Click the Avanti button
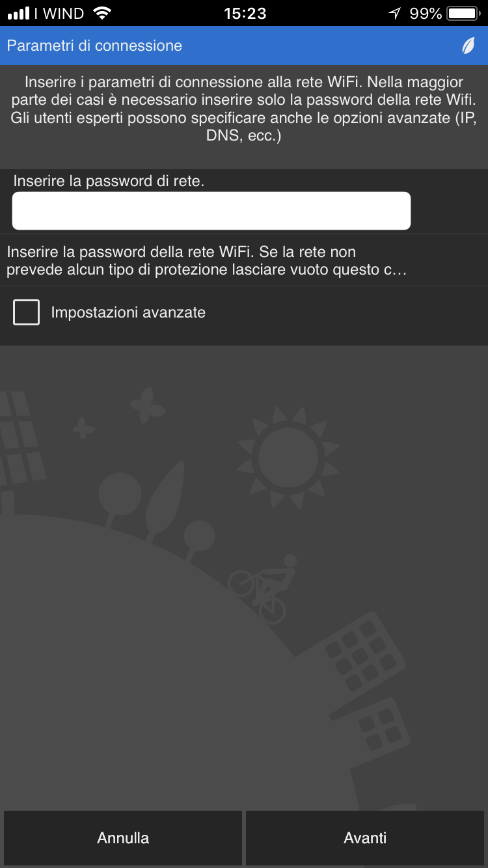The height and width of the screenshot is (868, 488). click(x=365, y=838)
